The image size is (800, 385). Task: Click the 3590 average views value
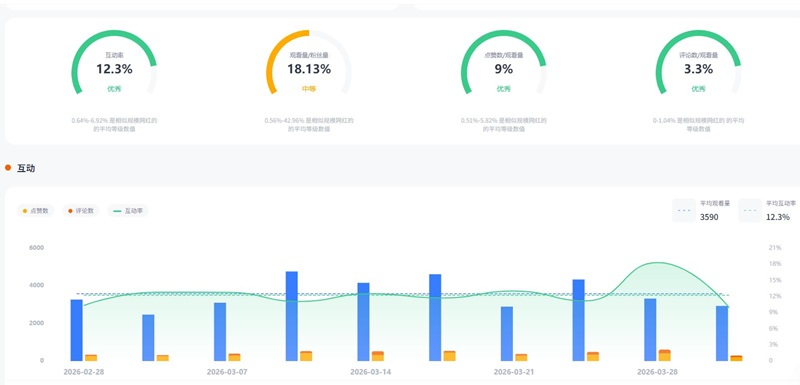(709, 217)
